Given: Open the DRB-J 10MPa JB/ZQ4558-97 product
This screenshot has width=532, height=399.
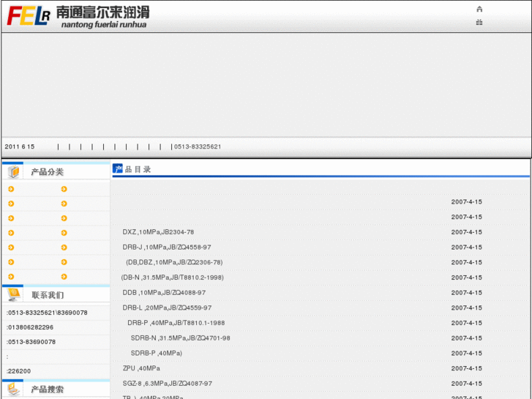Looking at the screenshot, I should pos(167,247).
